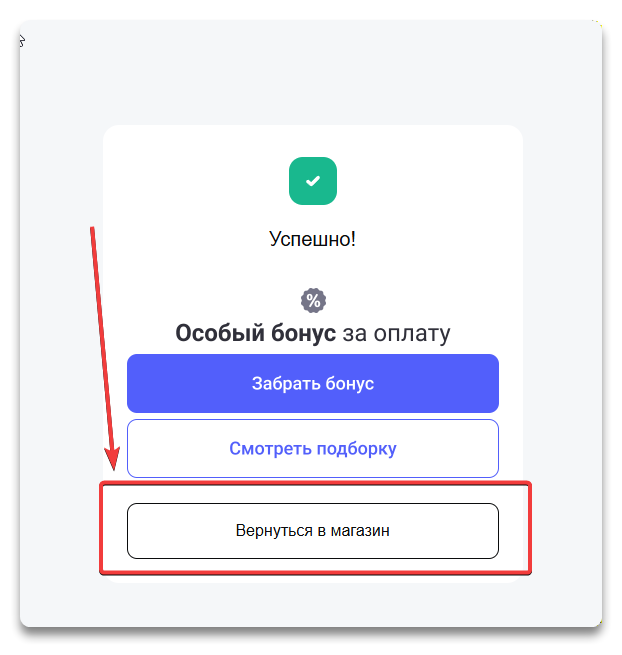Select the "Вернуться в магазин" button

coord(312,530)
